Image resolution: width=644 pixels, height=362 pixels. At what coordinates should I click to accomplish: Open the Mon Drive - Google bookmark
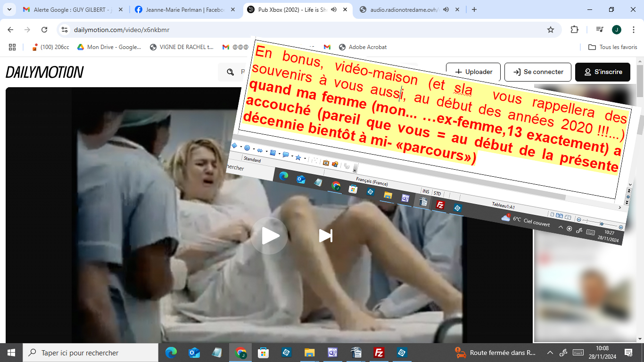109,47
